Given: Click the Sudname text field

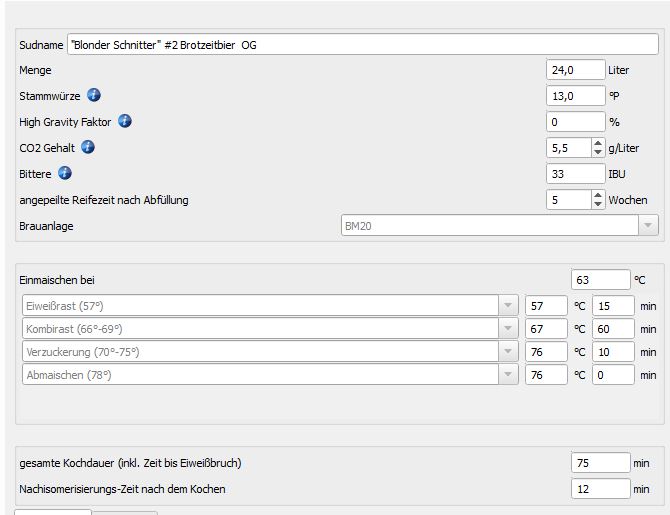Looking at the screenshot, I should (x=362, y=45).
